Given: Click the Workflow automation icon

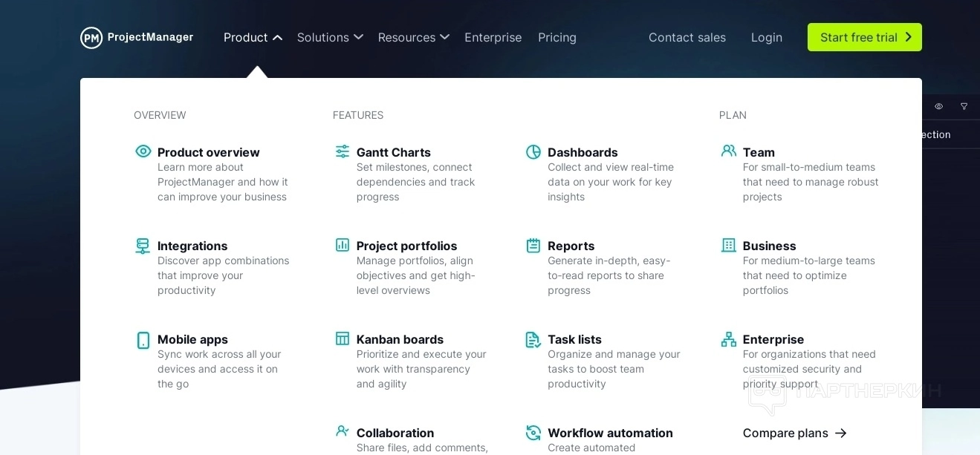Looking at the screenshot, I should (x=533, y=433).
